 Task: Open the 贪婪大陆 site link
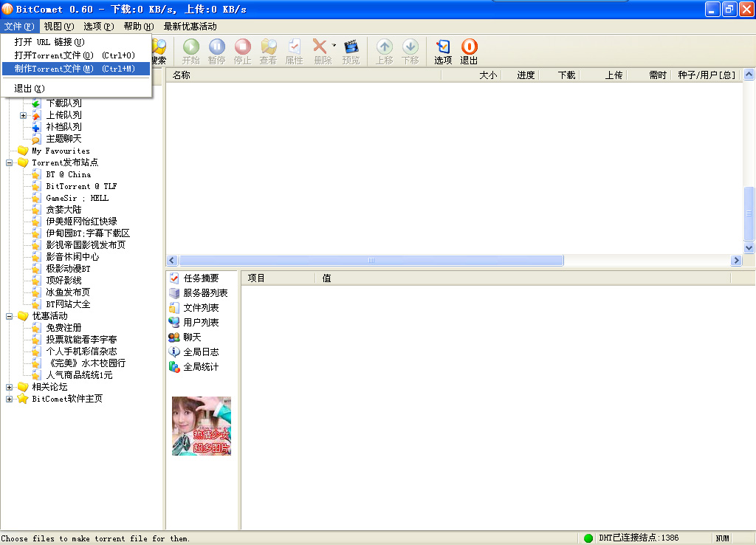point(63,210)
